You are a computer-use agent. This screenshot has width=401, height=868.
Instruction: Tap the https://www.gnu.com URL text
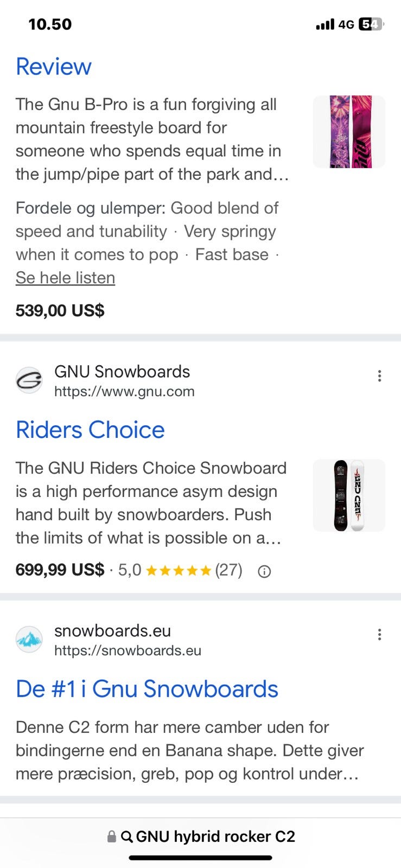pyautogui.click(x=124, y=392)
